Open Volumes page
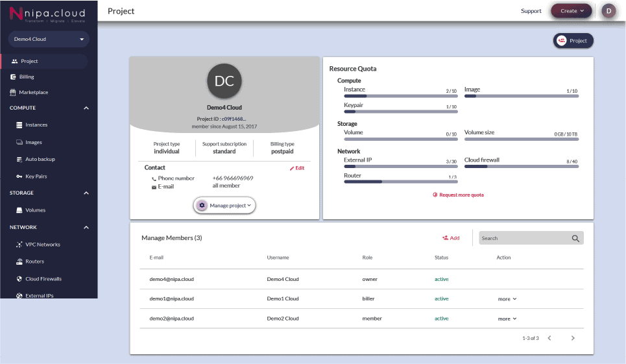 (36, 210)
